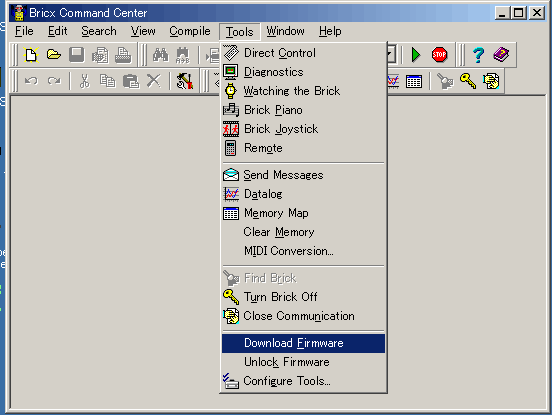Open the Window menu in the menu bar
Screen dimensions: 552x415
coord(285,31)
